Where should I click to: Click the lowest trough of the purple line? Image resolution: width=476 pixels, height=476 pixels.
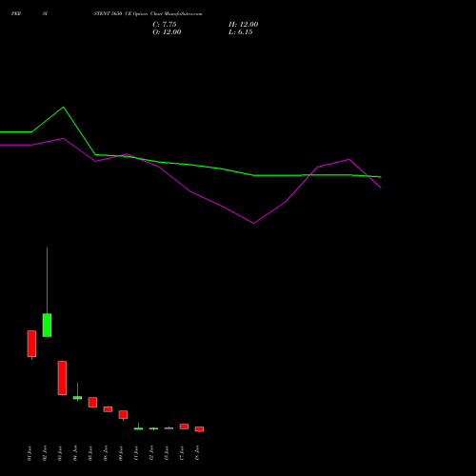click(x=253, y=223)
